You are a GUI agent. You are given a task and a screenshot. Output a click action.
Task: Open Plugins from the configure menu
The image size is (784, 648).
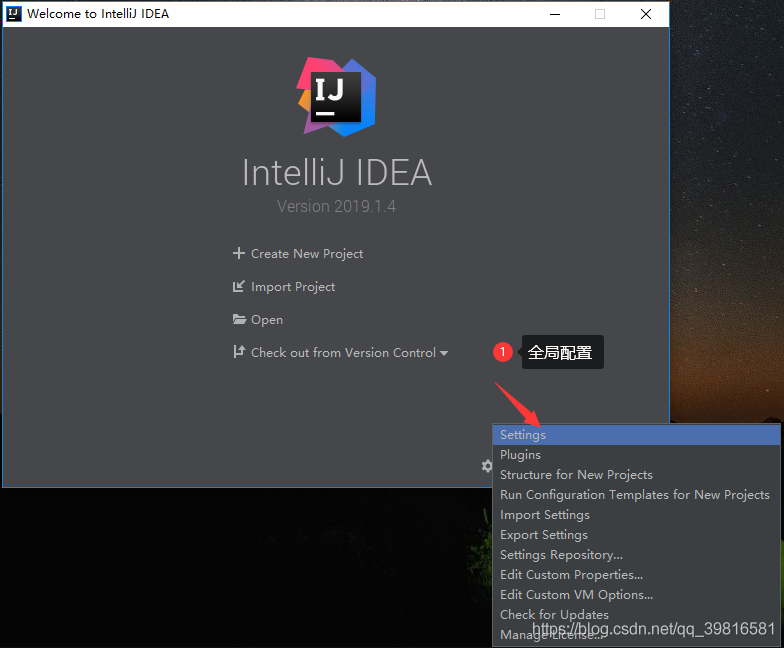(520, 455)
